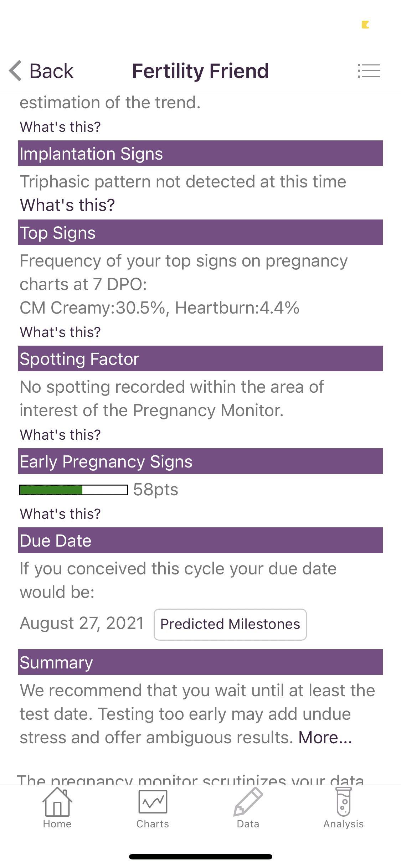Open the hamburger list menu icon
Image resolution: width=401 pixels, height=868 pixels.
369,71
